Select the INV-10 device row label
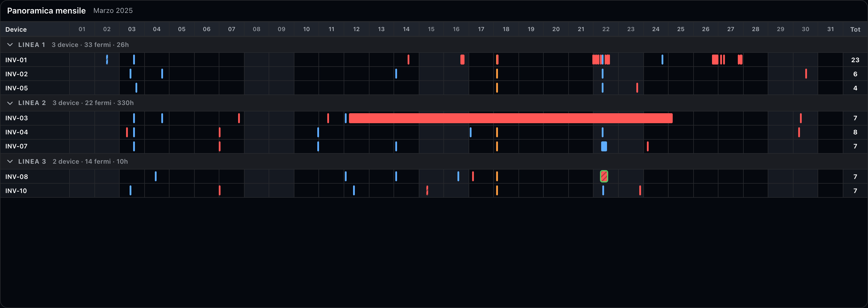The width and height of the screenshot is (868, 308). (x=16, y=191)
